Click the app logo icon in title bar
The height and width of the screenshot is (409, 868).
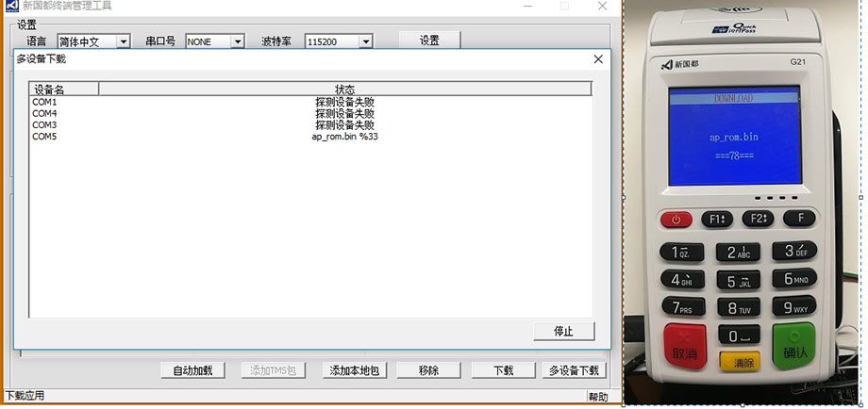click(x=10, y=6)
